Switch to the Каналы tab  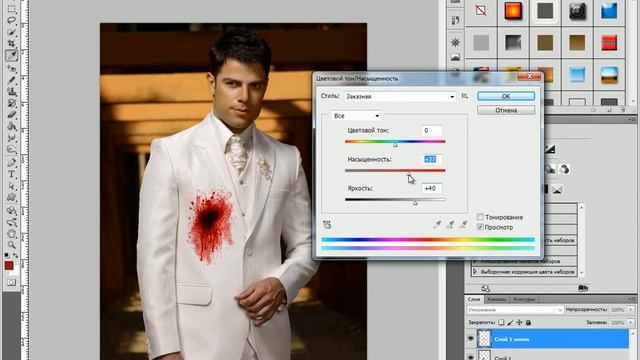(x=496, y=299)
